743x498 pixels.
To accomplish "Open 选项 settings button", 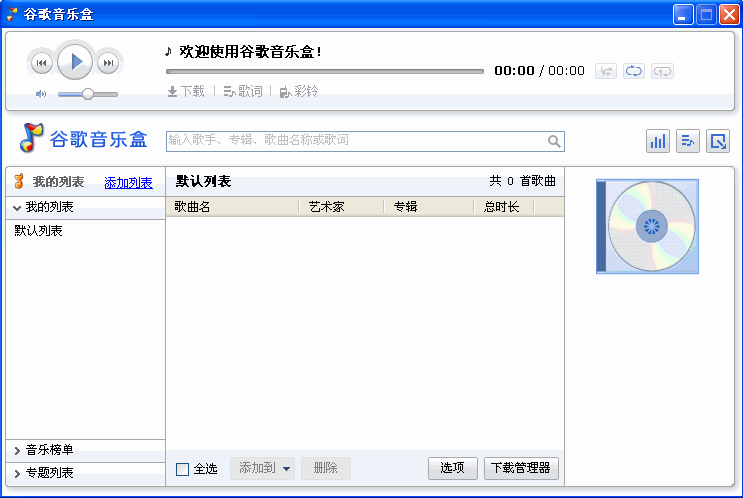I will click(453, 468).
